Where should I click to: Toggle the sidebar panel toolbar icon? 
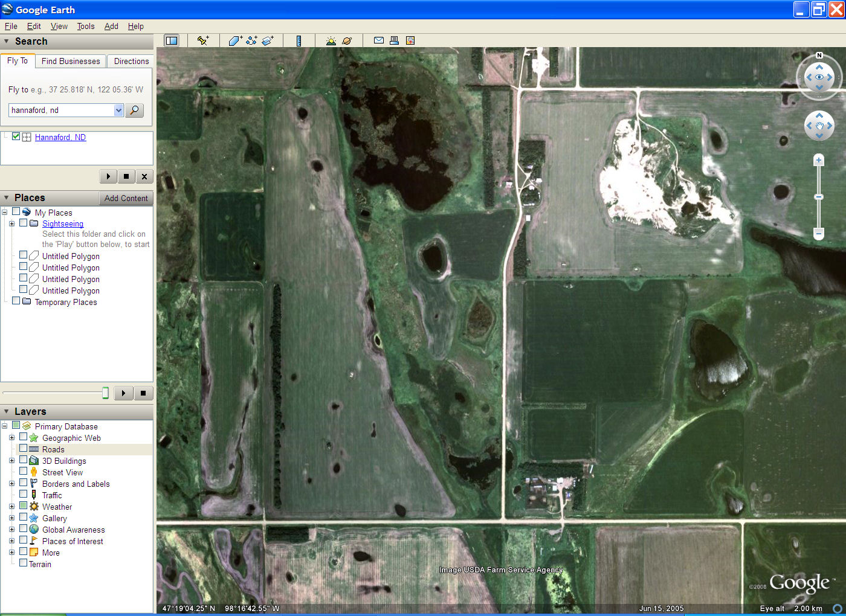(172, 40)
